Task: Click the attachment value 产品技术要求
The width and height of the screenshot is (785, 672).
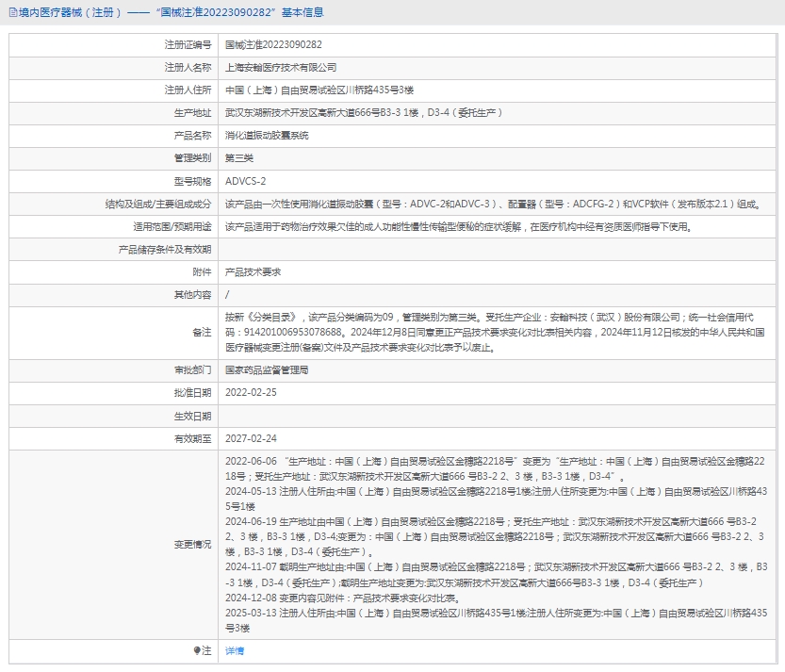Action: [x=253, y=271]
